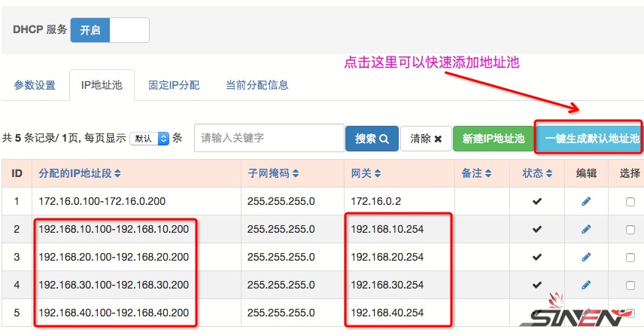Image resolution: width=644 pixels, height=336 pixels.
Task: Click subnet mask 255.255.255.0 in row 5
Action: pos(281,313)
